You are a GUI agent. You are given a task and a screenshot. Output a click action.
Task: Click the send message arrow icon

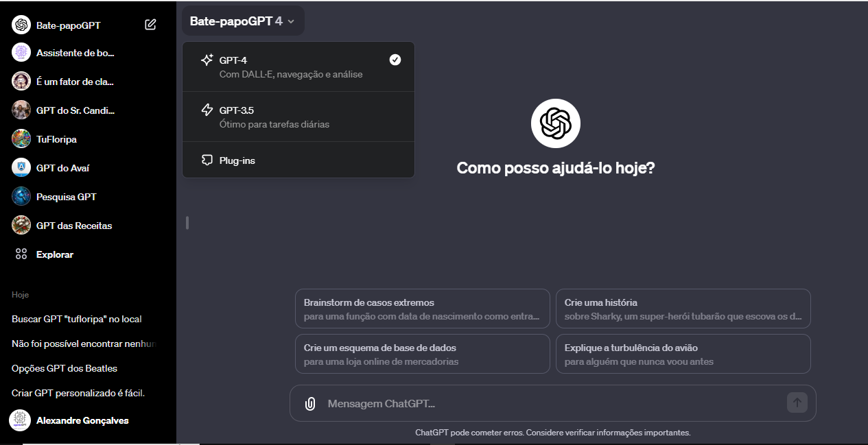click(797, 403)
